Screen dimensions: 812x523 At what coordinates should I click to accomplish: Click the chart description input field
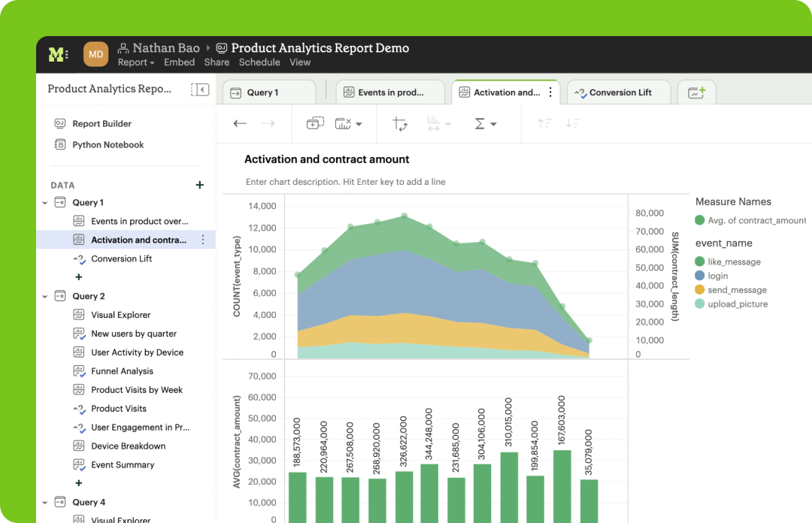point(345,183)
